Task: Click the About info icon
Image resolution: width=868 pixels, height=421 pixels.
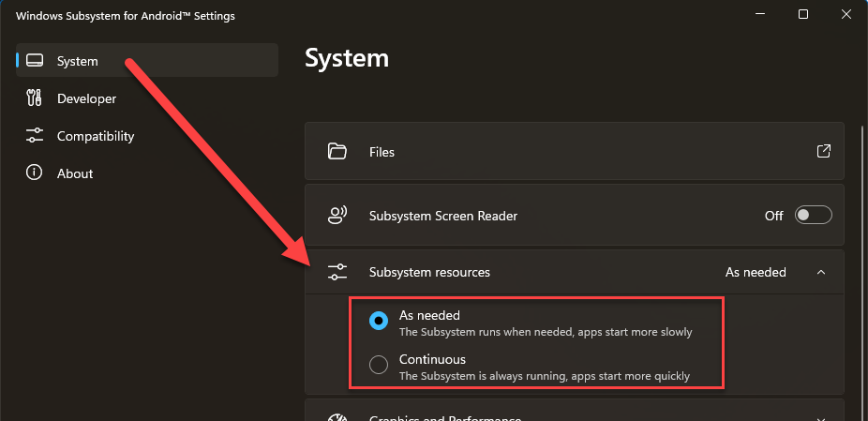Action: point(35,173)
